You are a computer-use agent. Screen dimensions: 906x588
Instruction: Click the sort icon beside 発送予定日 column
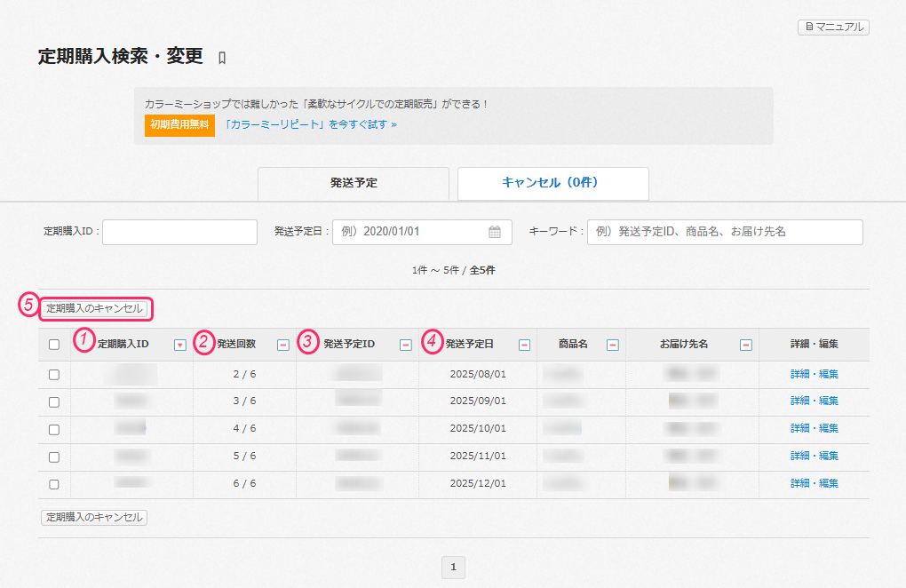click(x=524, y=345)
